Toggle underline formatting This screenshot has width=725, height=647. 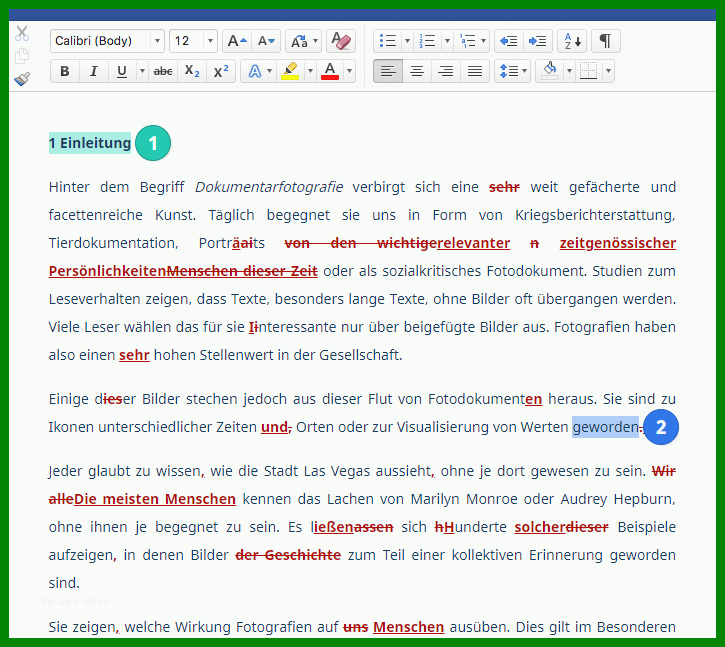click(122, 71)
